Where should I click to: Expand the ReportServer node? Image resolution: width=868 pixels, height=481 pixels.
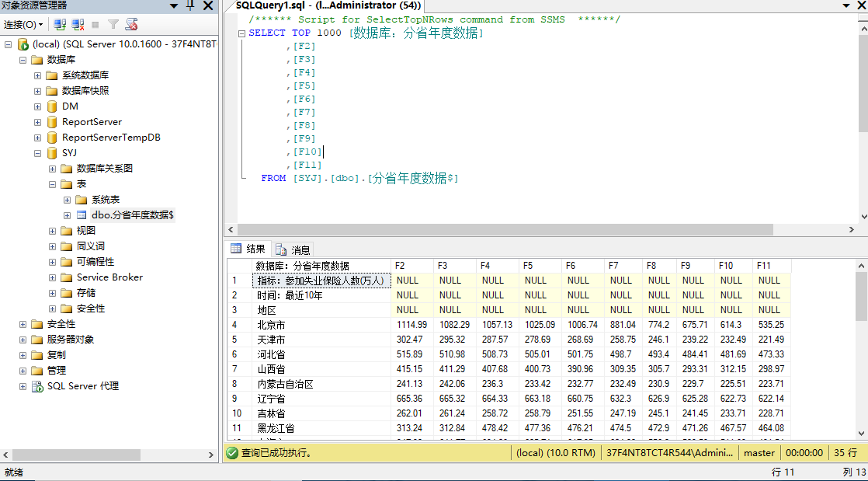point(37,121)
